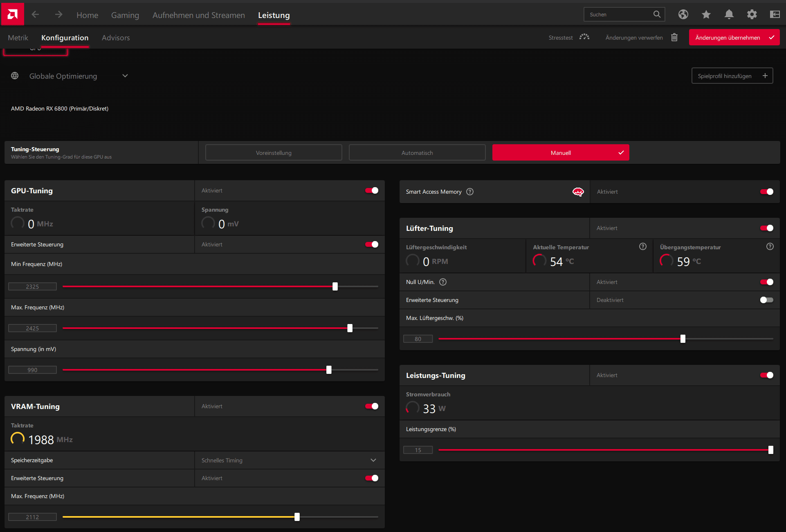Viewport: 786px width, 532px height.
Task: Select Automatisch tuning mode
Action: click(x=417, y=152)
